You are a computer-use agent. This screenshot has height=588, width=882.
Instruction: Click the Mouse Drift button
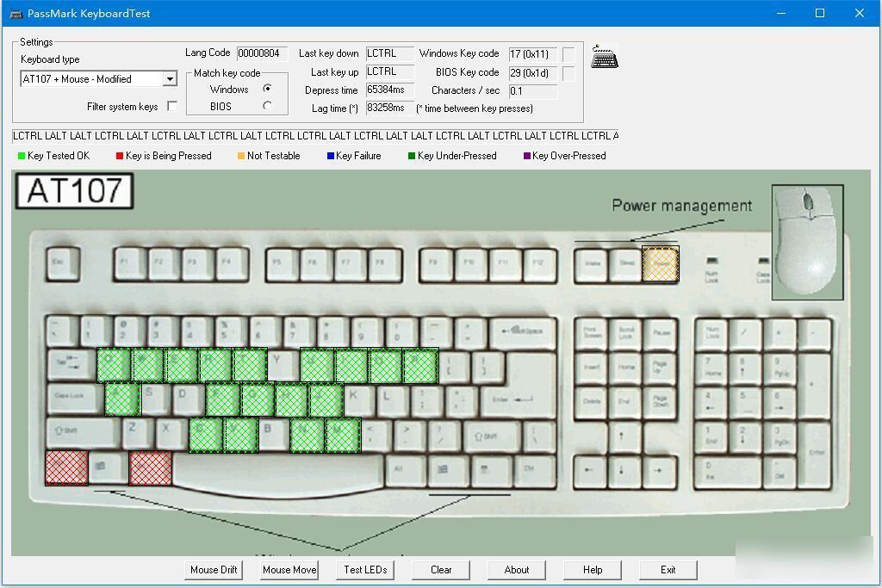pyautogui.click(x=214, y=569)
